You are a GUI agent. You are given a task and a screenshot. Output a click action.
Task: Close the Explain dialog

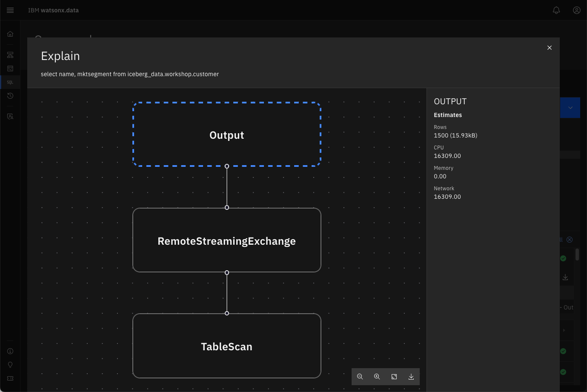pyautogui.click(x=550, y=48)
